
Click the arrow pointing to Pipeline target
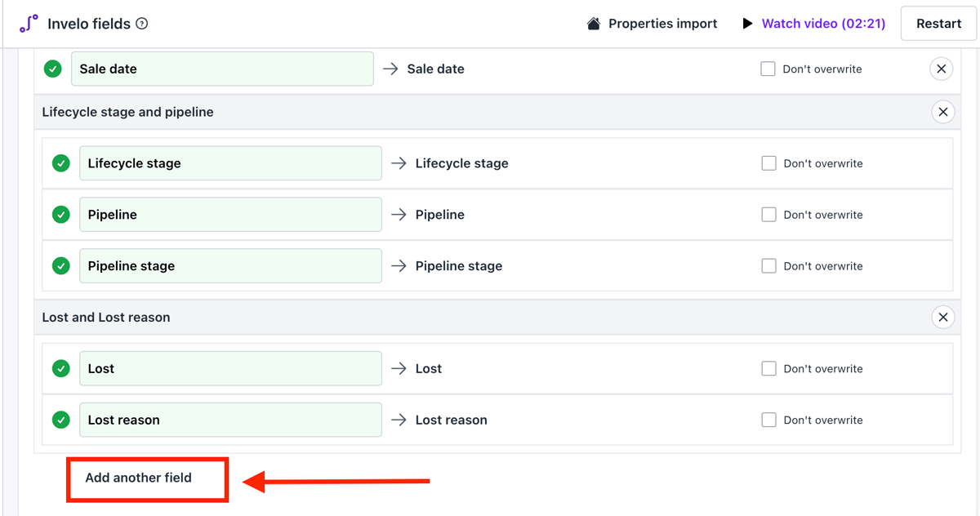[399, 215]
